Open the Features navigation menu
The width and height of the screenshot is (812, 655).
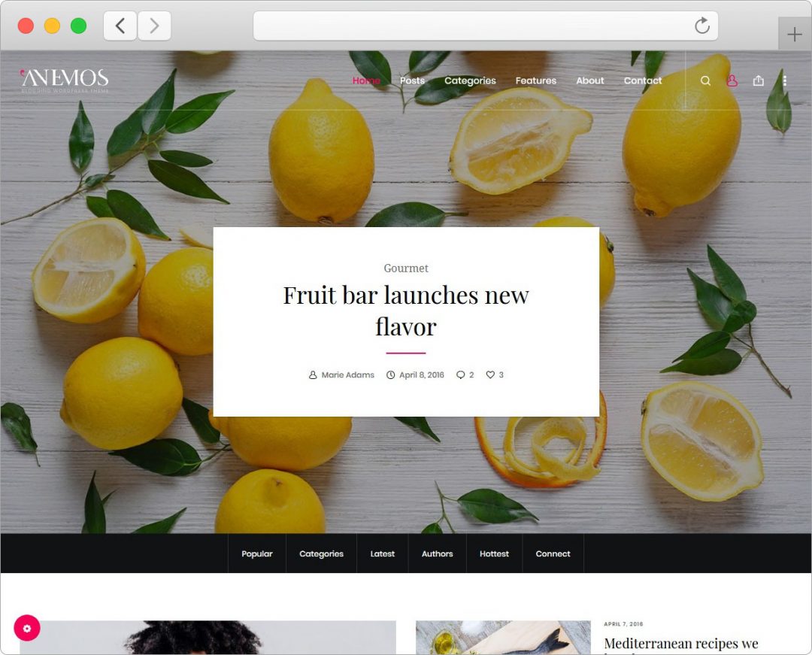click(x=535, y=80)
